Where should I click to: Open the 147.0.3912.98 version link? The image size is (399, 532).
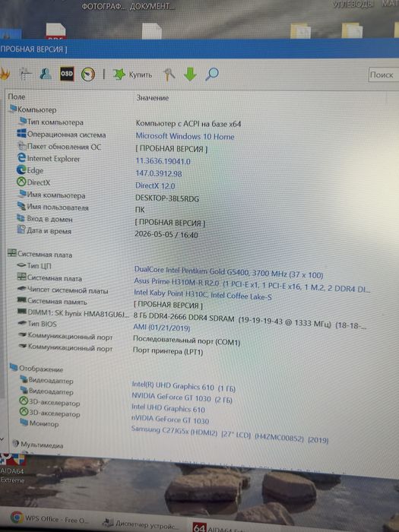click(159, 173)
